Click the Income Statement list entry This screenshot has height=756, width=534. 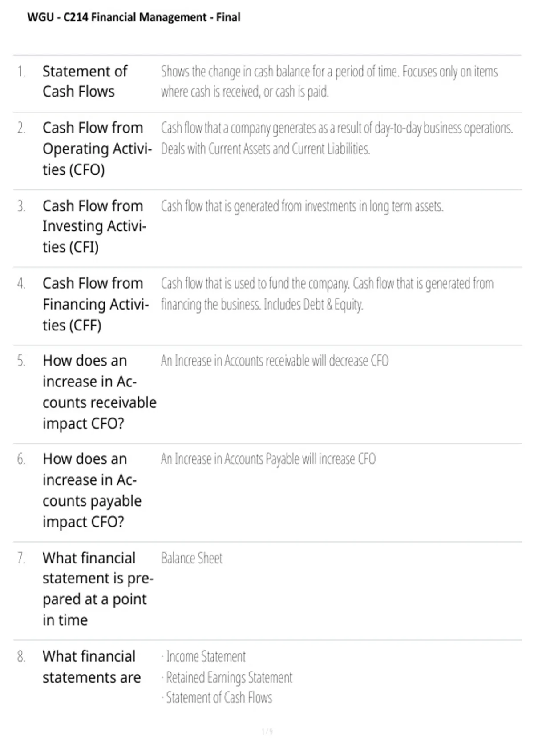[203, 657]
